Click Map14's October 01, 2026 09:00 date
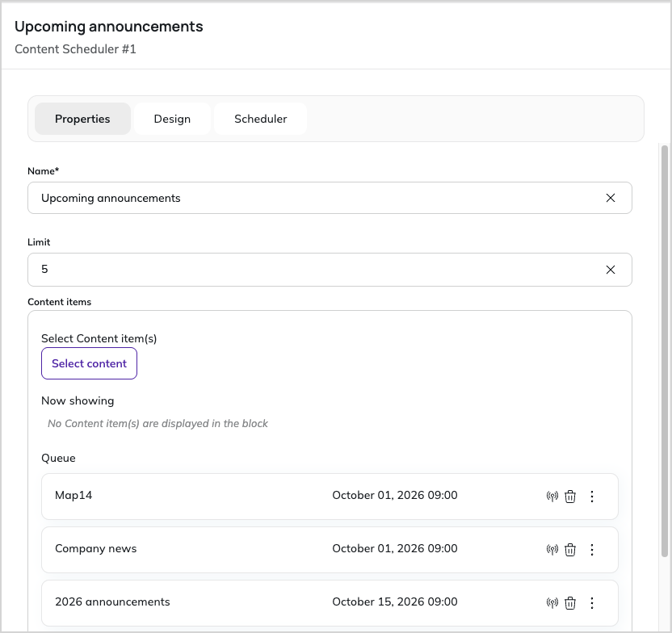 [395, 495]
